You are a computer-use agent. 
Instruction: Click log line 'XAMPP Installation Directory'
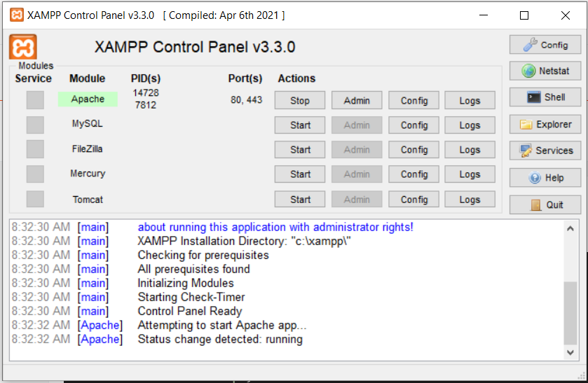(x=244, y=241)
